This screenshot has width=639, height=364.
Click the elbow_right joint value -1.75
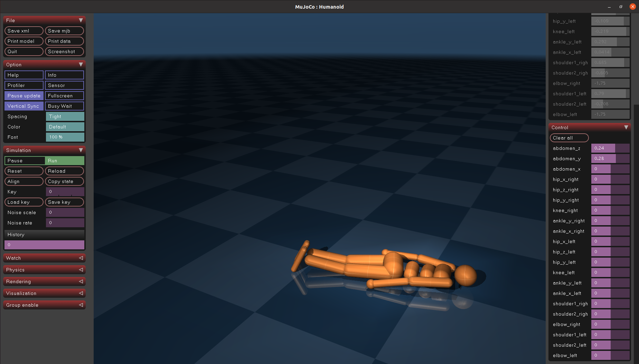pos(610,83)
